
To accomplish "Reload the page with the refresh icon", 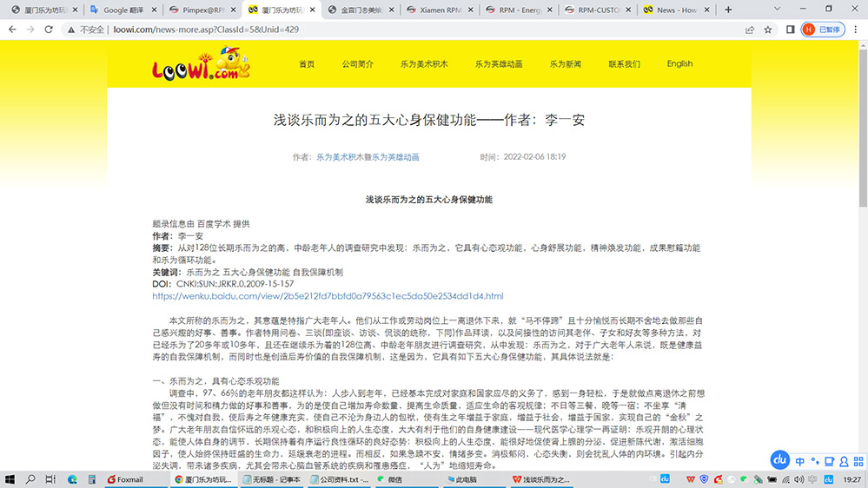I will pyautogui.click(x=50, y=30).
